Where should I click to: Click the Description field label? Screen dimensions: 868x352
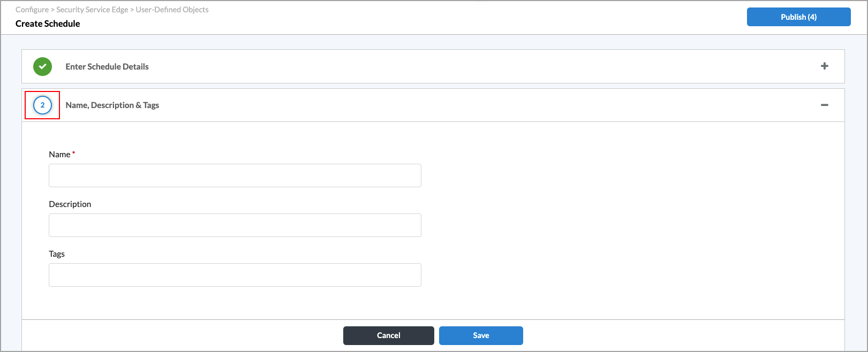(70, 204)
